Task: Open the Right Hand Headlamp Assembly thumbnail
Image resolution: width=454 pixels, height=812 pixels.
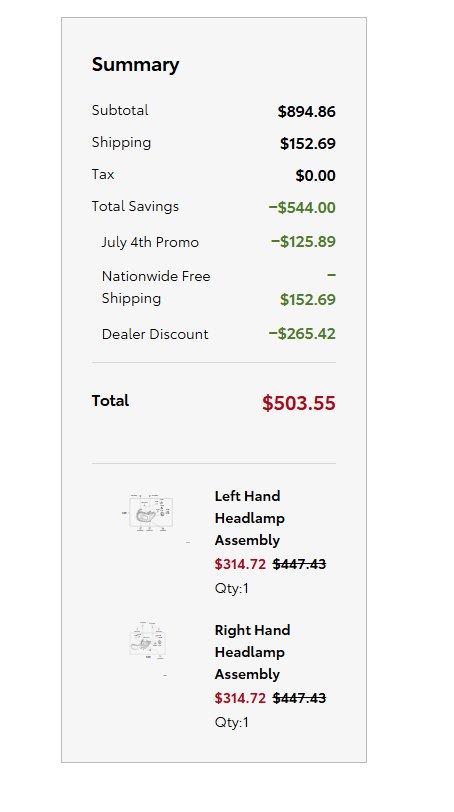Action: [148, 641]
